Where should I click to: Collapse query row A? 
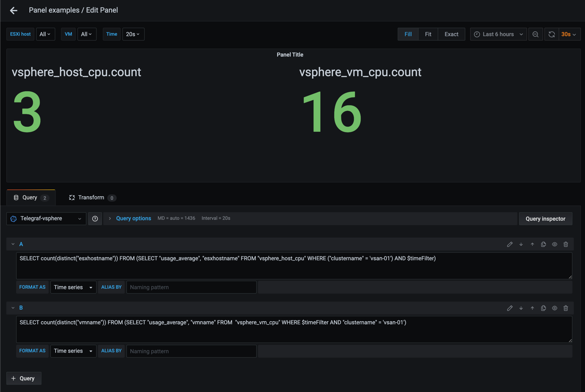[13, 244]
